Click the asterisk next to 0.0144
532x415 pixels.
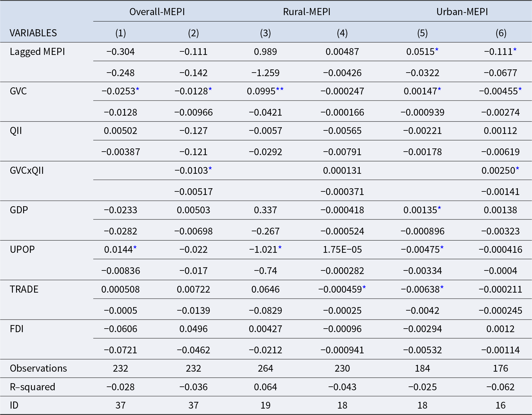point(135,249)
